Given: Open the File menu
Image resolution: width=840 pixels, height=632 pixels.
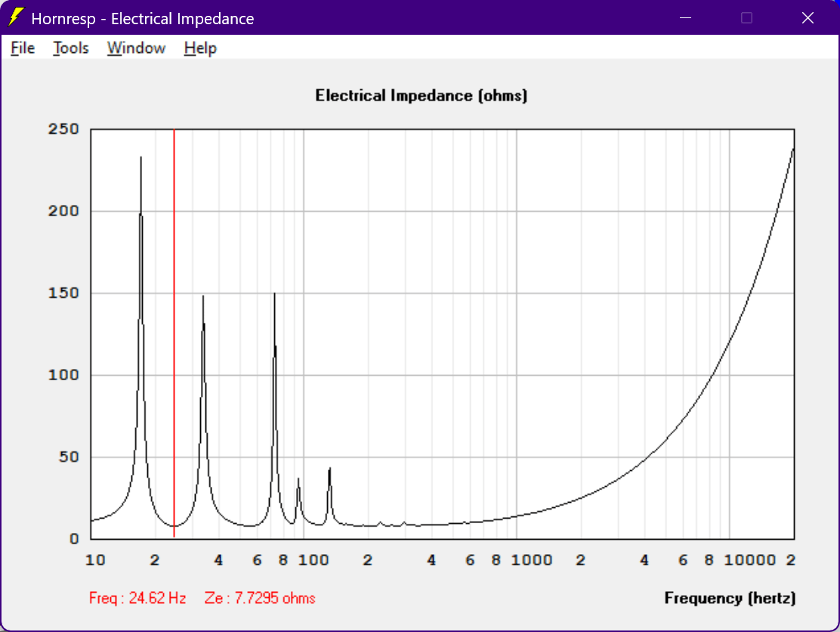Looking at the screenshot, I should click(x=23, y=48).
